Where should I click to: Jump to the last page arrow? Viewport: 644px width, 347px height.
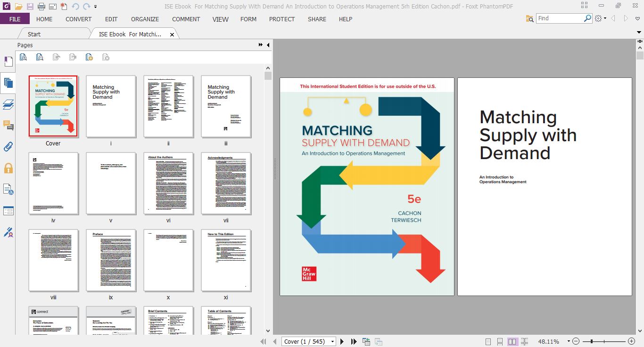[354, 341]
